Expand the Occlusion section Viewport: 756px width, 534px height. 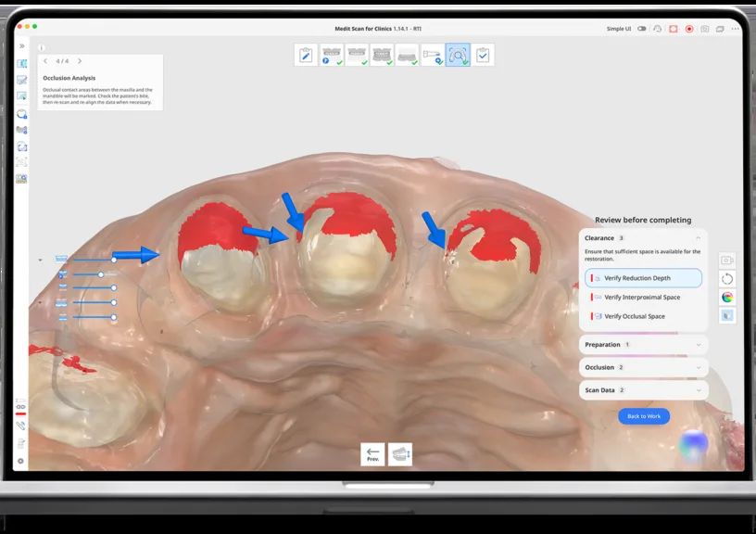pos(643,367)
